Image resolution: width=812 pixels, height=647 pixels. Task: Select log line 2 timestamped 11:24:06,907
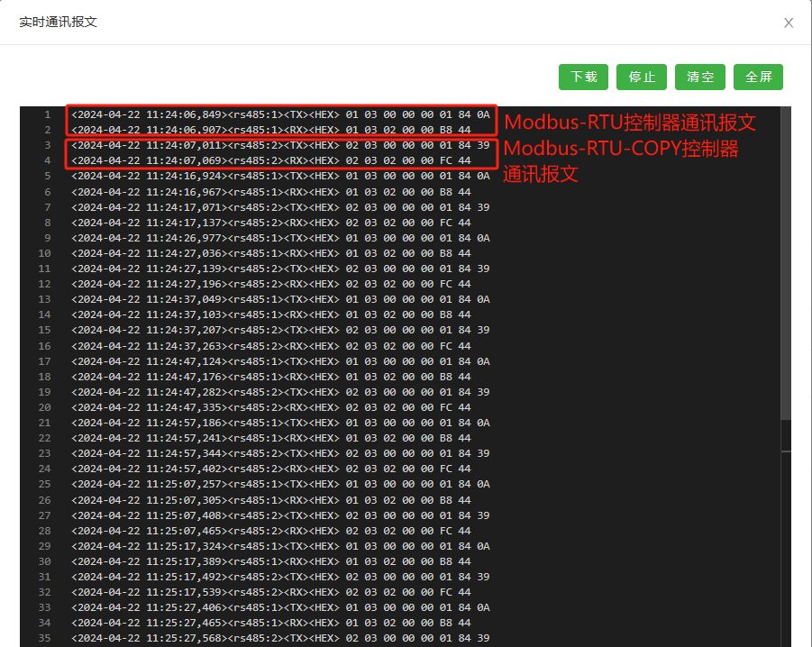pos(271,130)
